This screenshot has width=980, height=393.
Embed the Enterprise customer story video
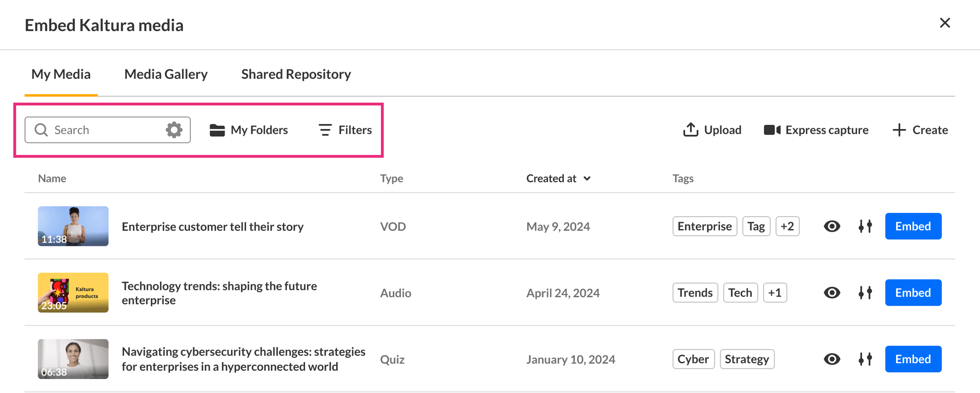[x=913, y=226]
